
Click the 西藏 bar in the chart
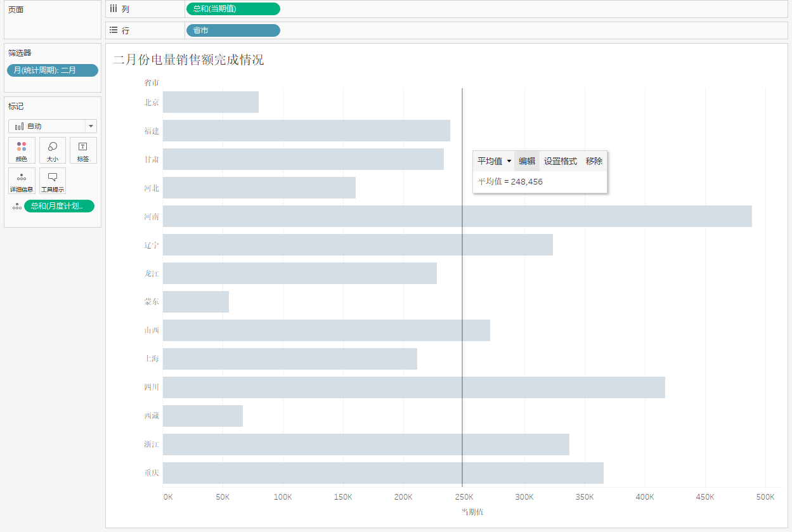203,416
